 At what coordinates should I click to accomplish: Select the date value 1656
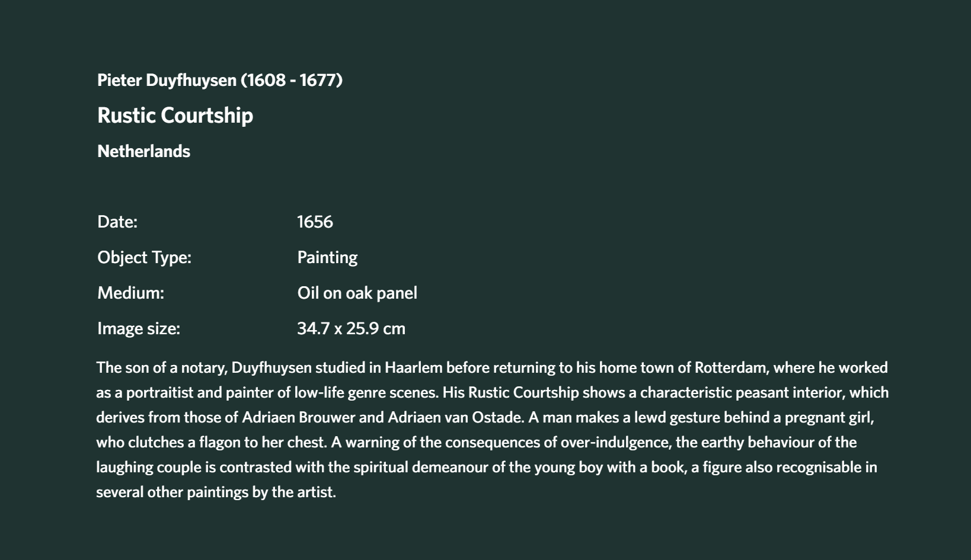pyautogui.click(x=315, y=222)
